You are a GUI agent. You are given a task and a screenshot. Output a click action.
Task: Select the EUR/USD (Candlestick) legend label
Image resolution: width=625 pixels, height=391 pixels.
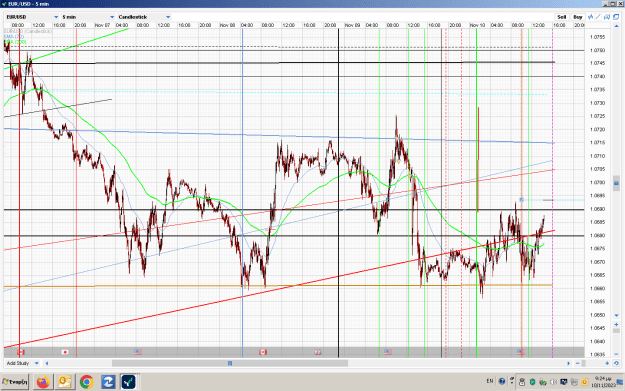click(28, 31)
